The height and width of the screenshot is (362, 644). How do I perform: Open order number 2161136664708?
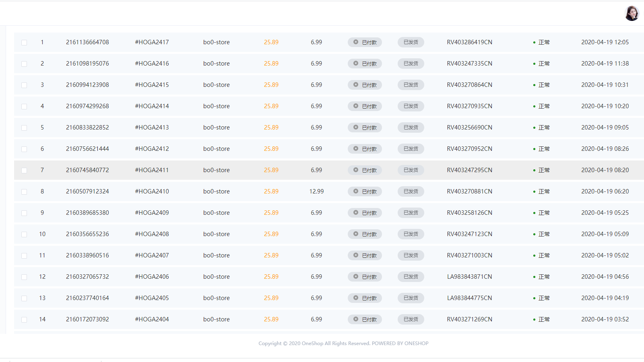87,42
